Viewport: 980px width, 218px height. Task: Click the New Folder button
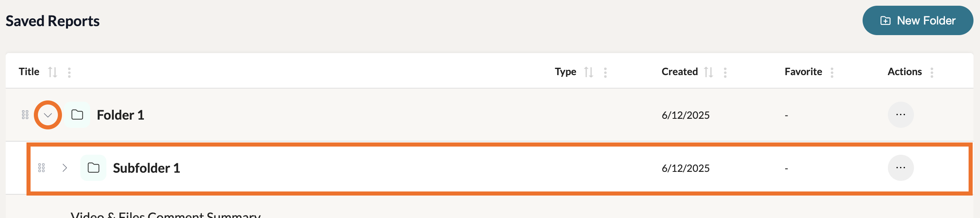pos(918,20)
